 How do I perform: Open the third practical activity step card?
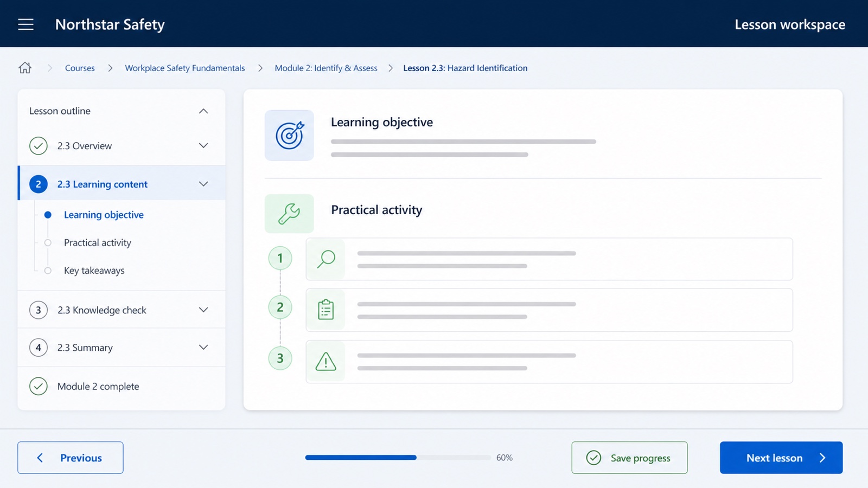coord(549,362)
